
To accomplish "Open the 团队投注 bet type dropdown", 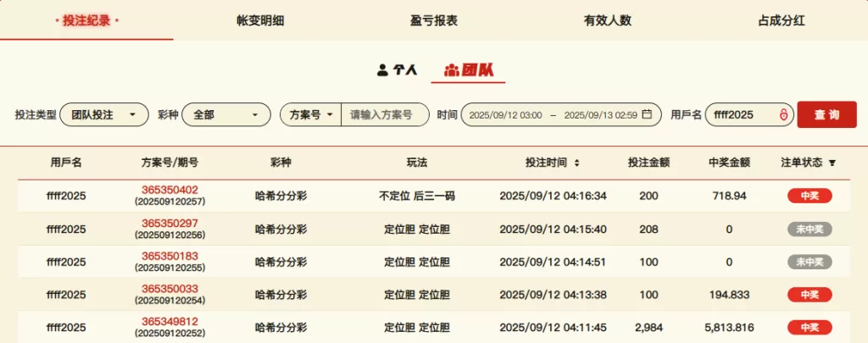I will 103,114.
